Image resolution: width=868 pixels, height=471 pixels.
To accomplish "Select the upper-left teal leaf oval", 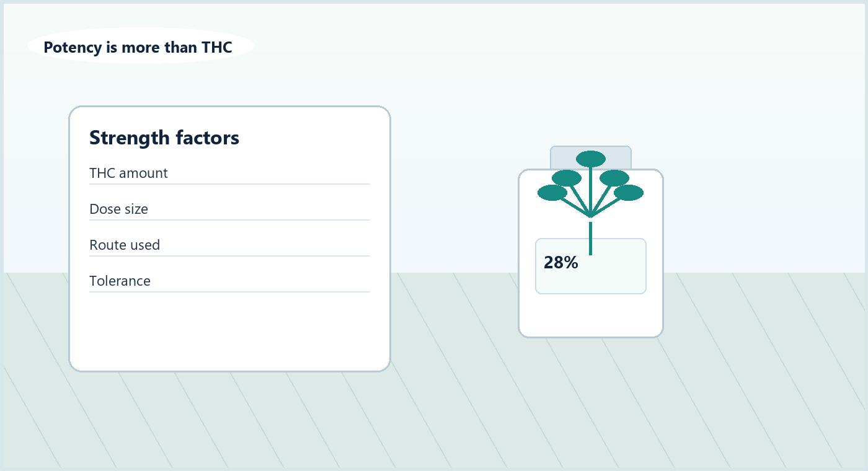I will [567, 178].
